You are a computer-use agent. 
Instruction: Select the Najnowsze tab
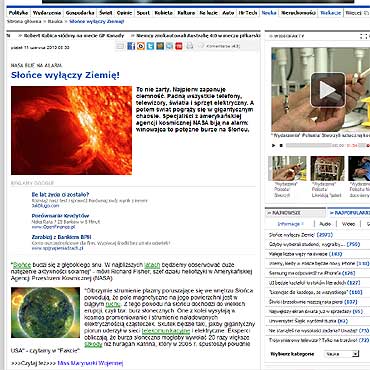(295, 213)
